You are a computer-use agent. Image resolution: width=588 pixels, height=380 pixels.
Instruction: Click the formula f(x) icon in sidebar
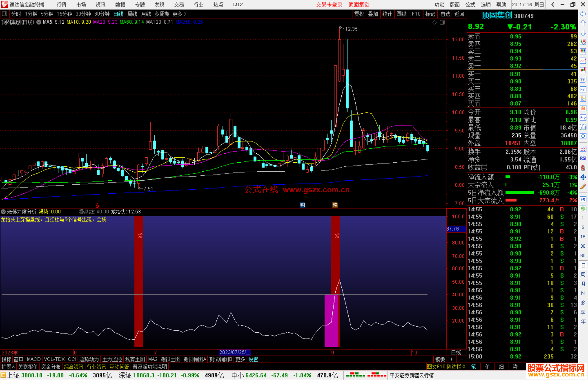583,127
